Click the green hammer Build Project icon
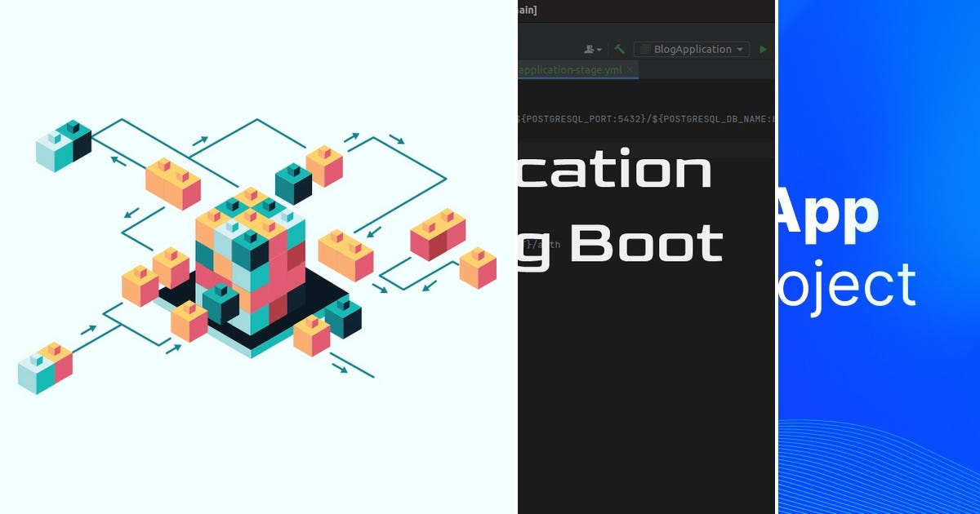The image size is (980, 514). tap(620, 49)
